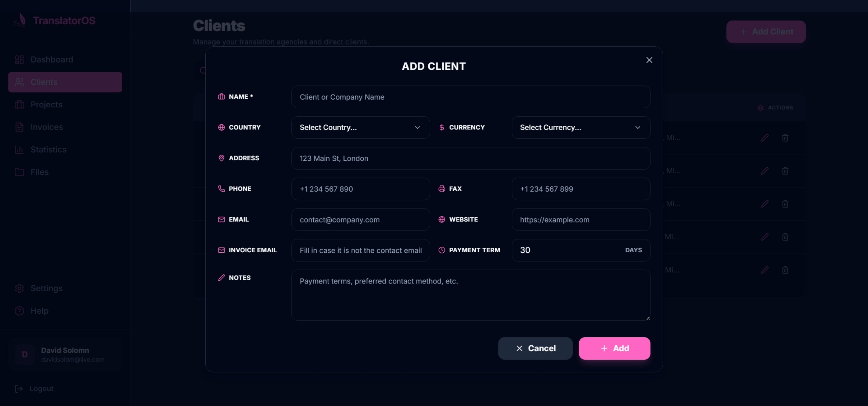Dismiss the dialog with the X
Screen dimensions: 868x406
point(649,60)
